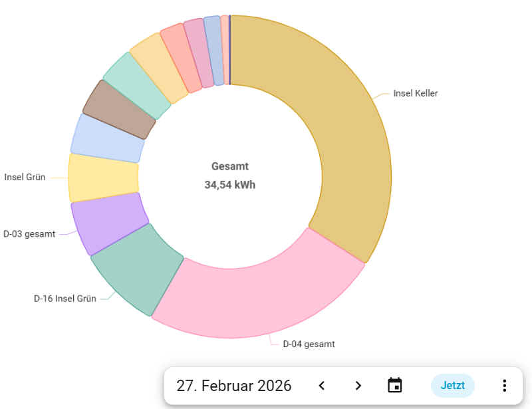Viewport: 532px width, 409px height.
Task: Click the D-04 gesamt label
Action: coord(309,344)
